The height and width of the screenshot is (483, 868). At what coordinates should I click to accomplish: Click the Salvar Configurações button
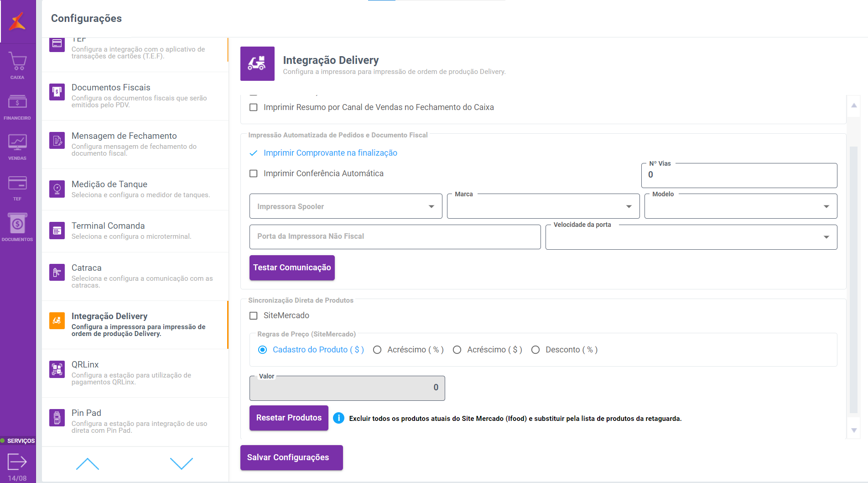(x=291, y=457)
